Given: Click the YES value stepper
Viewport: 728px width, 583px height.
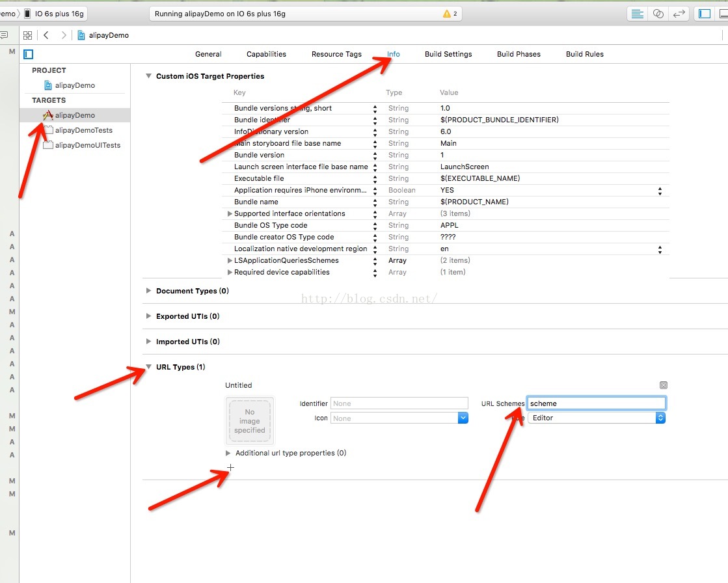Looking at the screenshot, I should point(660,191).
